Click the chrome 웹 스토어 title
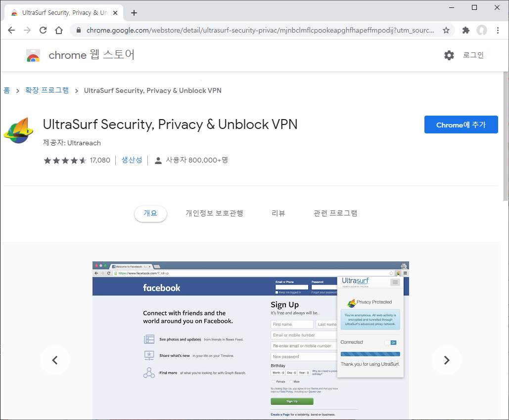Image resolution: width=509 pixels, height=420 pixels. point(92,54)
